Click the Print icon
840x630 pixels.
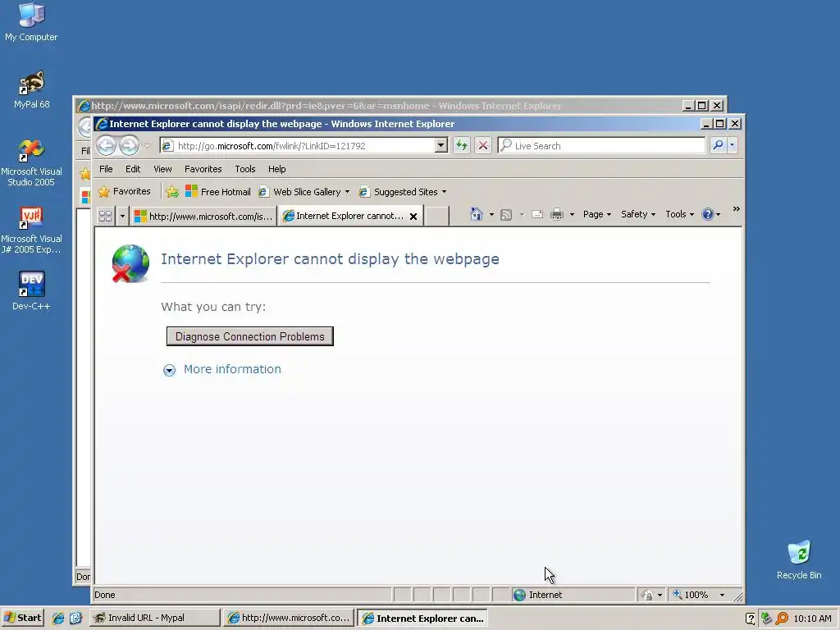coord(557,214)
